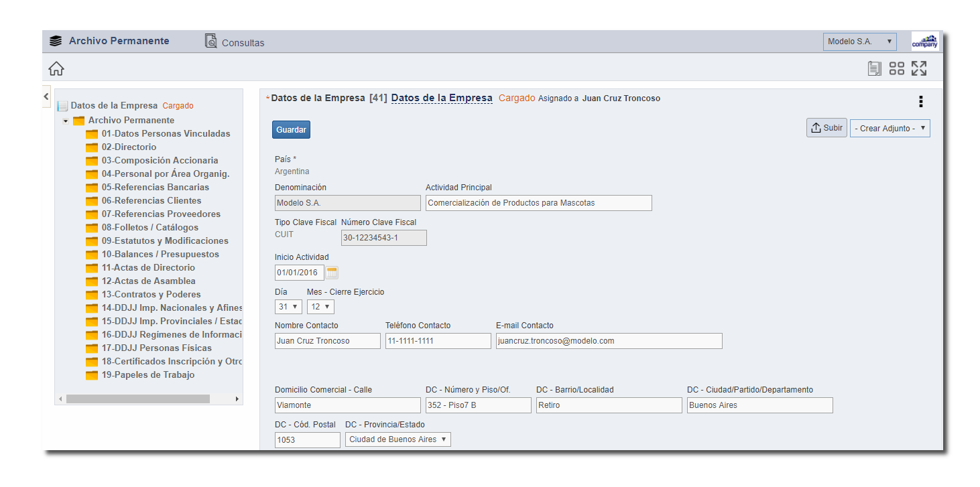Viewport: 980px width, 487px height.
Task: Open the DC Provincia/Estado dropdown
Action: (x=398, y=439)
